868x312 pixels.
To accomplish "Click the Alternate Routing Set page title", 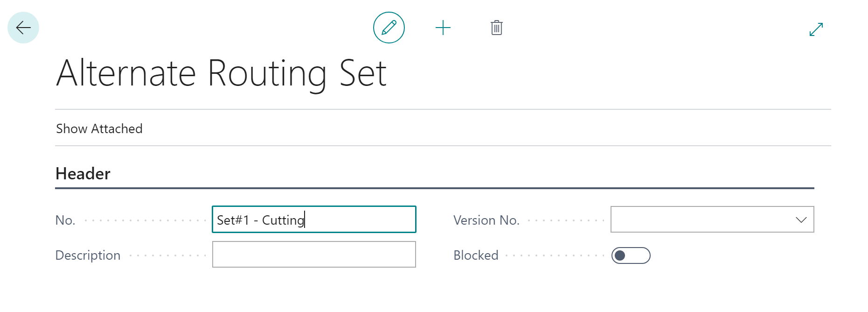I will 222,73.
